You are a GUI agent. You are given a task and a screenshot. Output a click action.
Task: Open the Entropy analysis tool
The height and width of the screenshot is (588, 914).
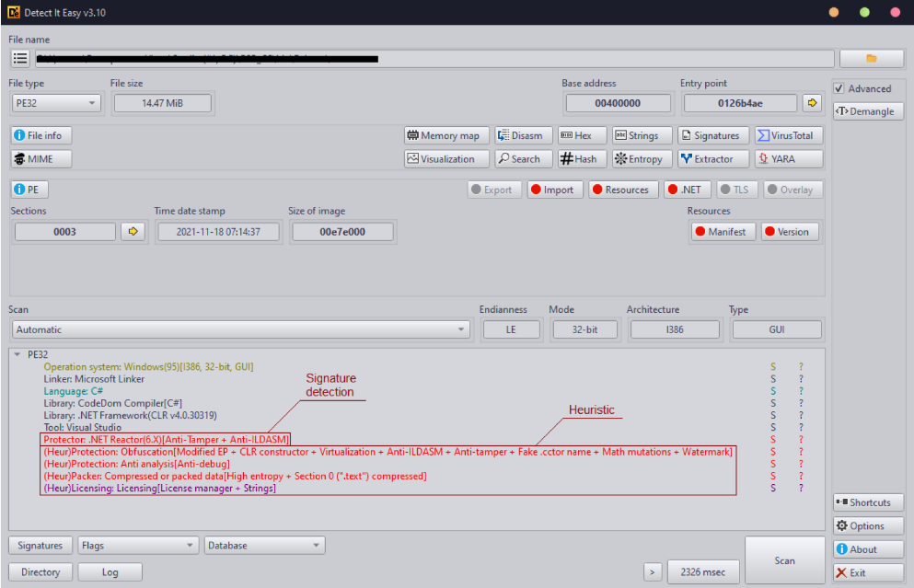pyautogui.click(x=641, y=158)
